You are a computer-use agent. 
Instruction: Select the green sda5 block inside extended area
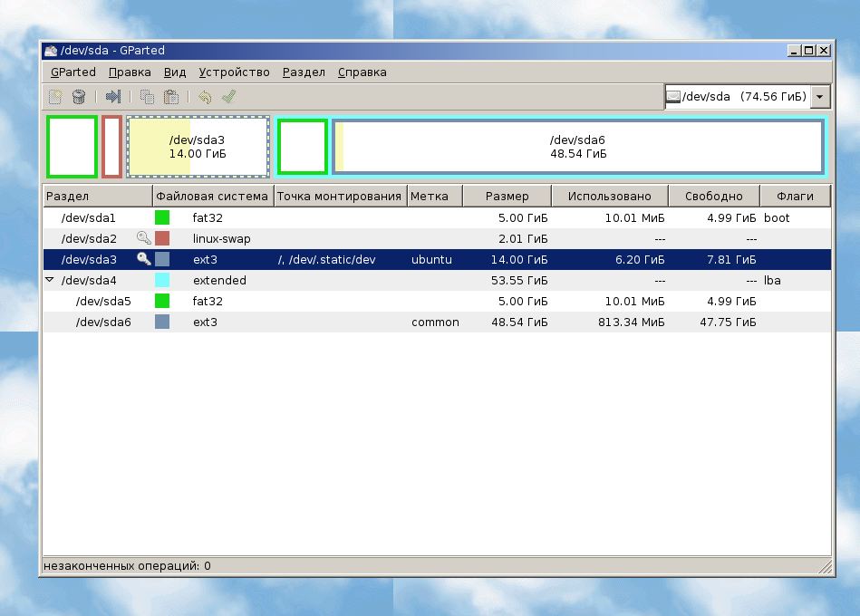[x=302, y=147]
